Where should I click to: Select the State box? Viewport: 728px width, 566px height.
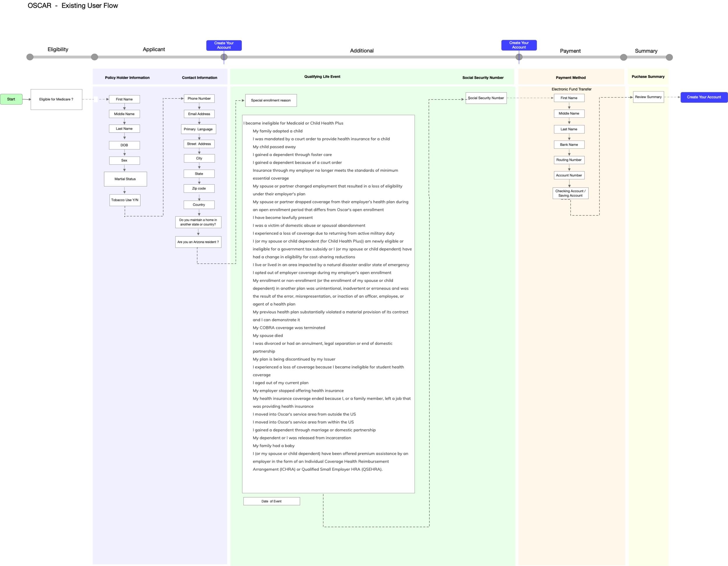coord(199,174)
